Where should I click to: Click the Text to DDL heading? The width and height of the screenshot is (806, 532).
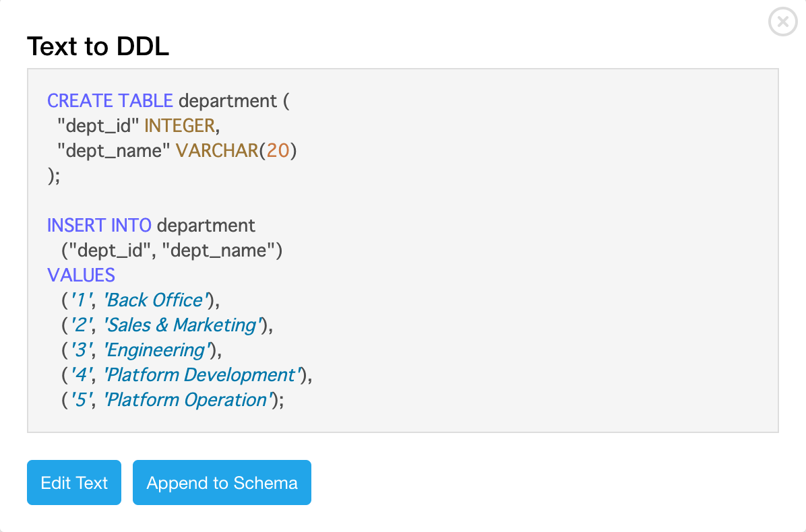98,46
